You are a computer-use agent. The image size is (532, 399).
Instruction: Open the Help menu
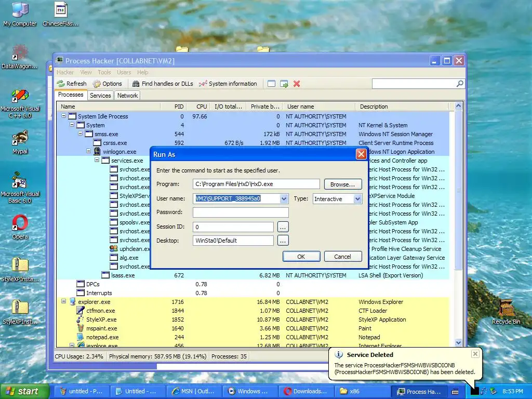pyautogui.click(x=142, y=72)
